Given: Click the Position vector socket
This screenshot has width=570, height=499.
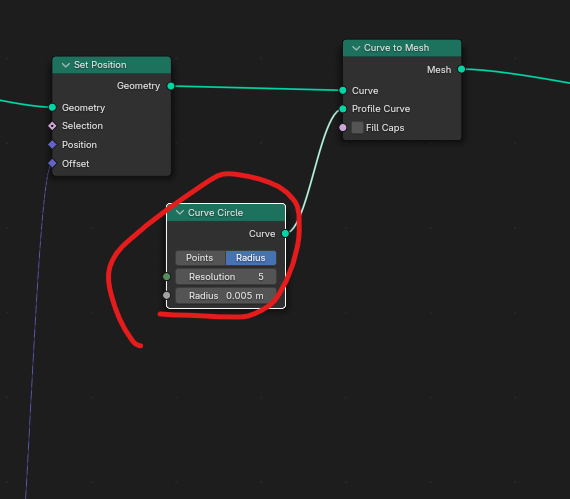Looking at the screenshot, I should pyautogui.click(x=52, y=145).
